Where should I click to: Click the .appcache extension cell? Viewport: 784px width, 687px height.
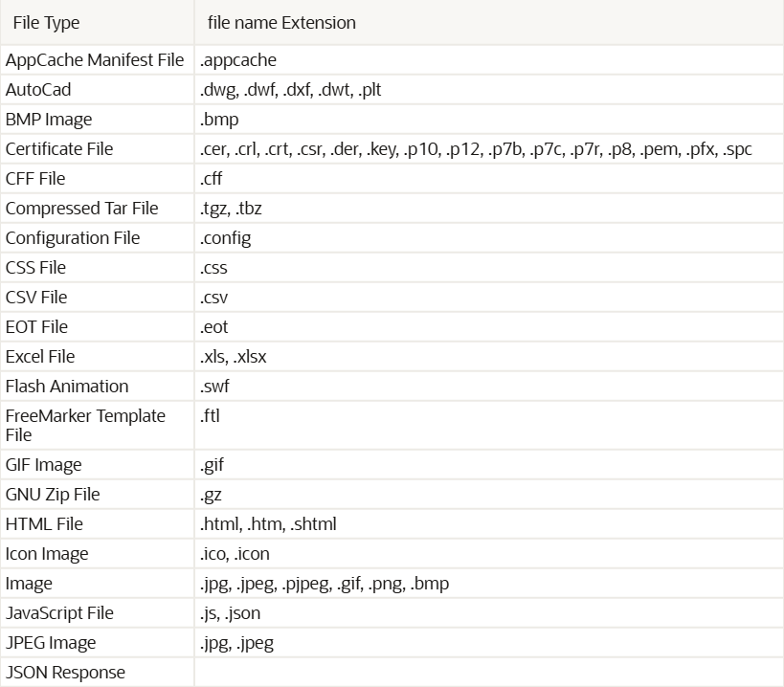click(238, 60)
